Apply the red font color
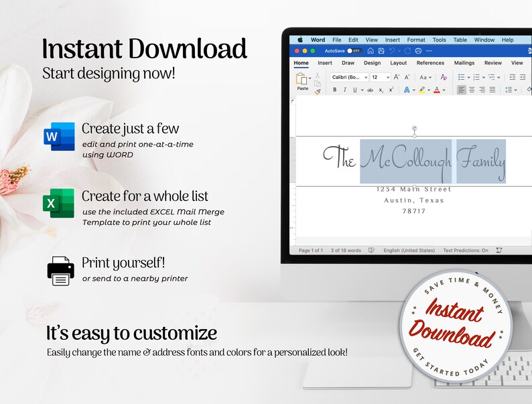 (x=437, y=90)
